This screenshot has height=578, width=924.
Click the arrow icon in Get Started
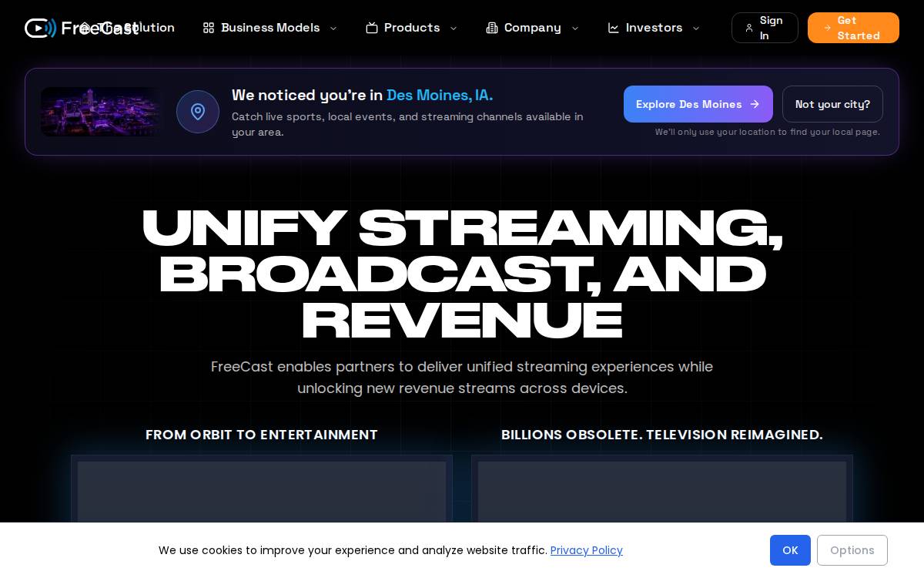[828, 28]
